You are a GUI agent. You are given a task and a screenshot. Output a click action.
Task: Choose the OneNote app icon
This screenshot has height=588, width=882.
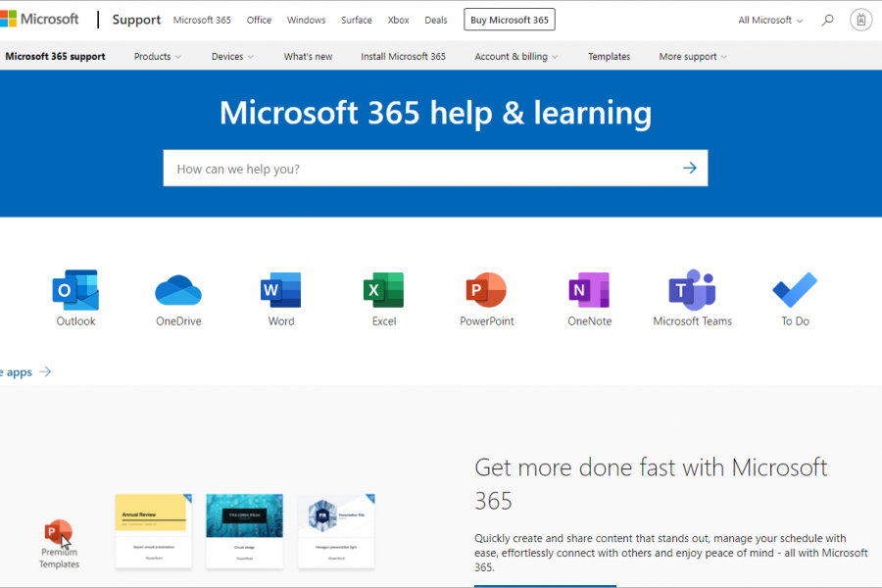point(589,290)
